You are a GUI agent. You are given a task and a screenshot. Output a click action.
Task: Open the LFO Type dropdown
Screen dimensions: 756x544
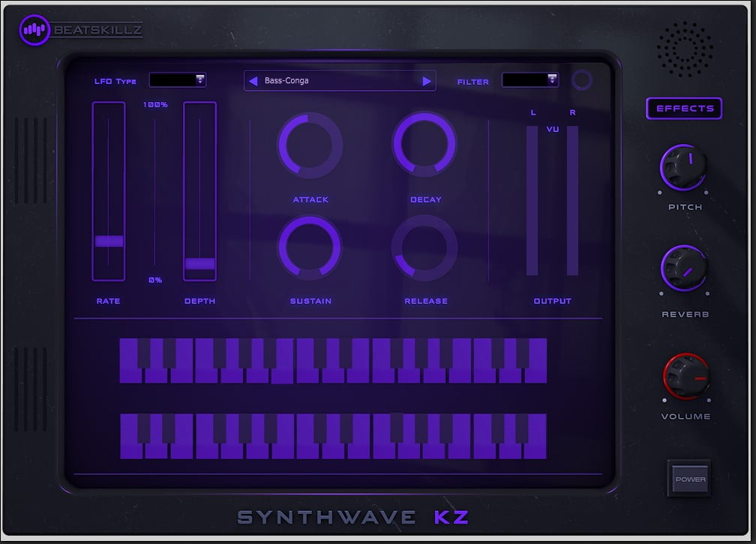pos(178,80)
